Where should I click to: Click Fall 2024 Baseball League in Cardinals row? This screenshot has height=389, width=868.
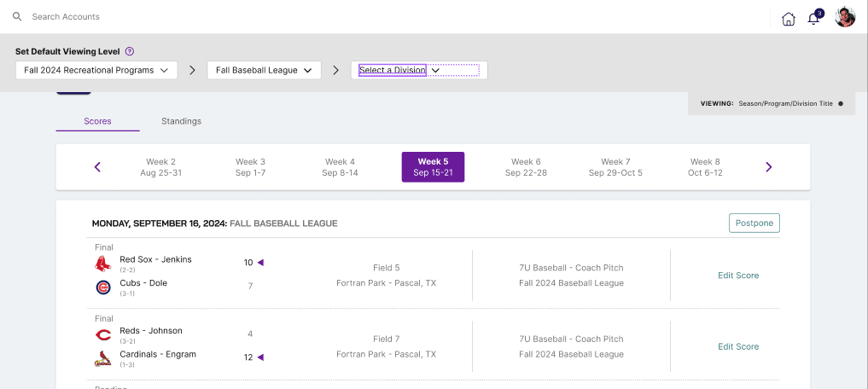point(571,355)
